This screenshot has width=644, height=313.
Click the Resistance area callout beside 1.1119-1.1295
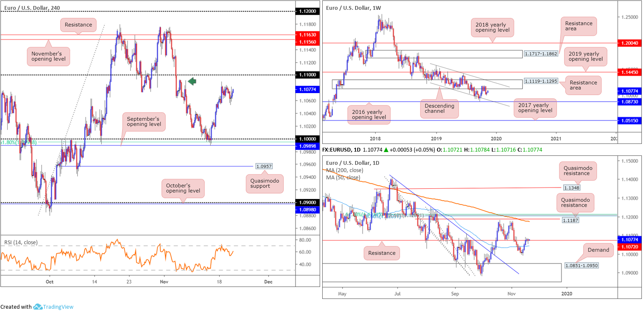[x=584, y=85]
